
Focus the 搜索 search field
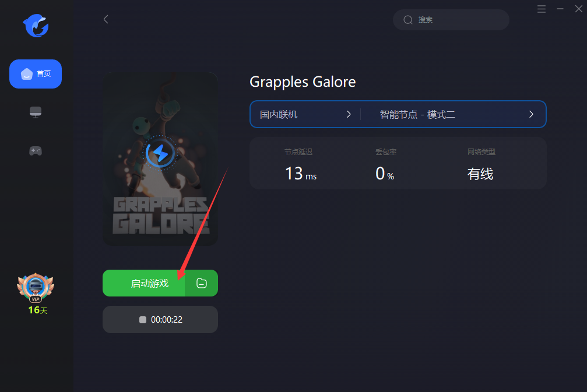451,20
